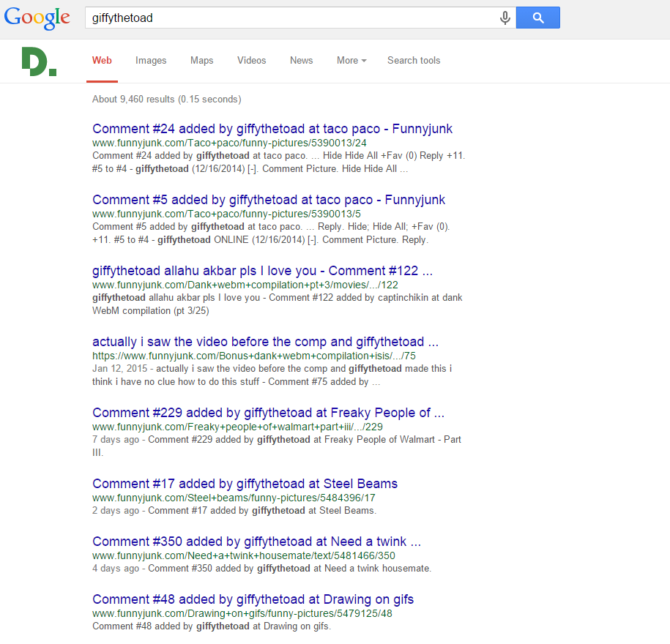Expand the More dropdown menu

[x=351, y=61]
